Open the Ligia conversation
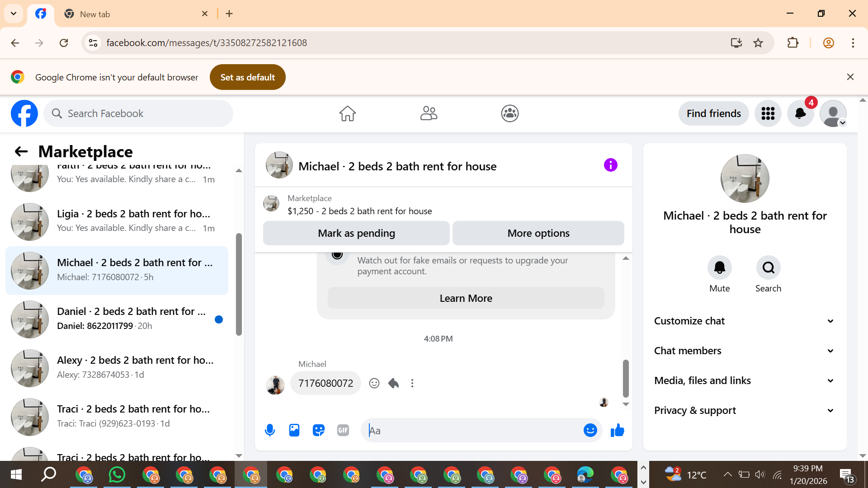 pyautogui.click(x=117, y=221)
